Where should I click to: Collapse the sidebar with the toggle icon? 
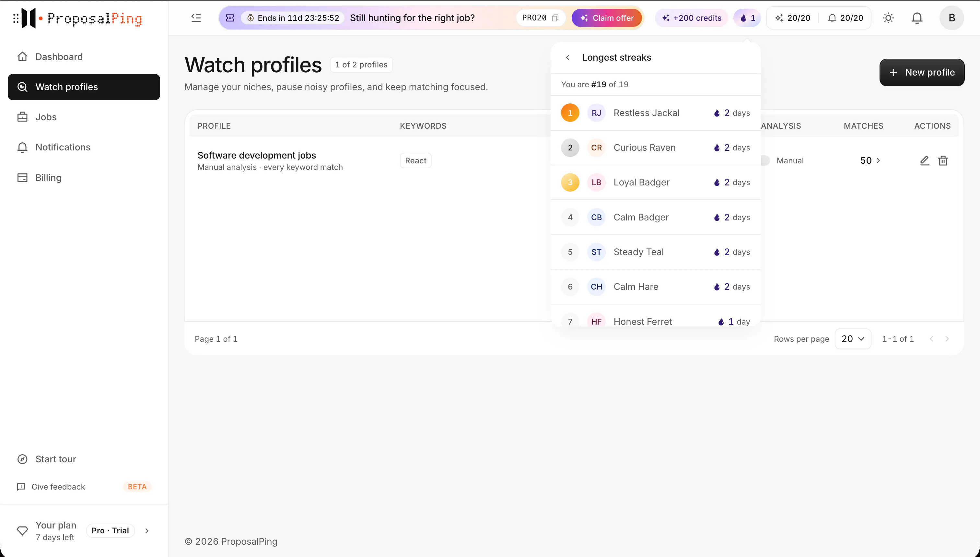click(x=196, y=18)
